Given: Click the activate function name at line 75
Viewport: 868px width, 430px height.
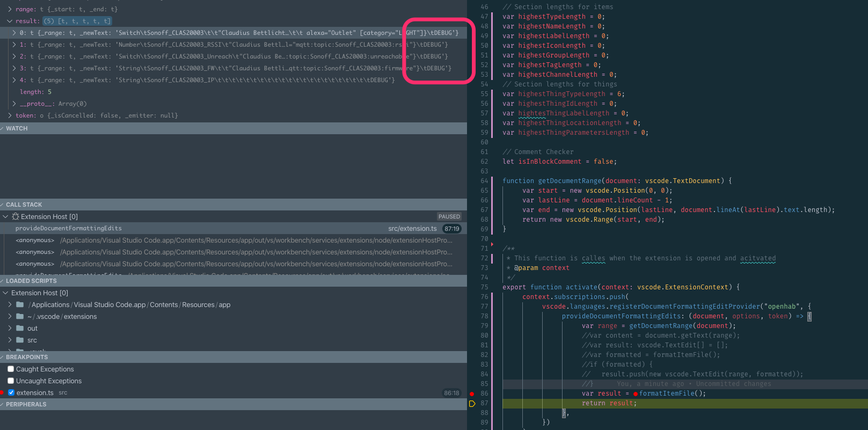Looking at the screenshot, I should pyautogui.click(x=581, y=287).
